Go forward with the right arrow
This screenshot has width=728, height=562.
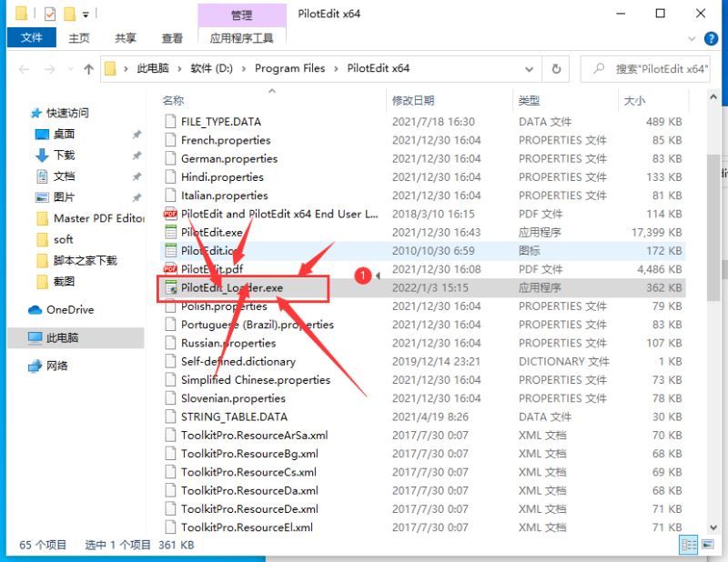click(x=50, y=69)
